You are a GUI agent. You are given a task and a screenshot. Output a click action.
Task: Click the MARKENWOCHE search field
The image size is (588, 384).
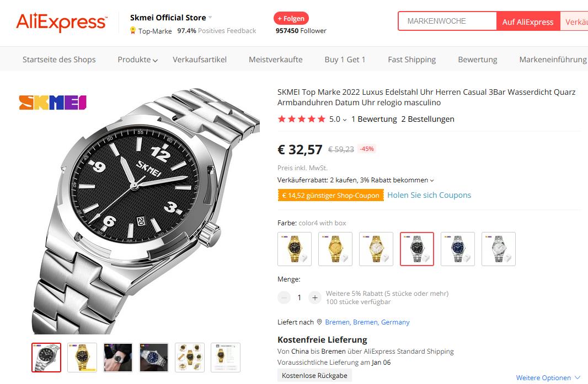tap(447, 21)
